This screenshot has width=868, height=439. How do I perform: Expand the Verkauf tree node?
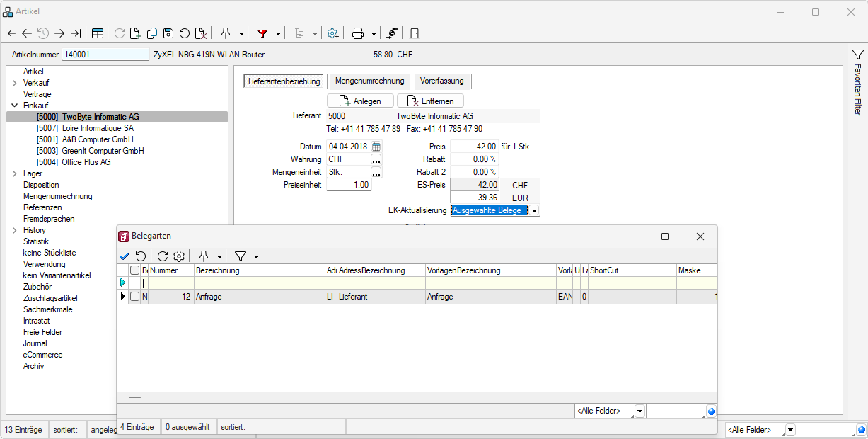14,83
